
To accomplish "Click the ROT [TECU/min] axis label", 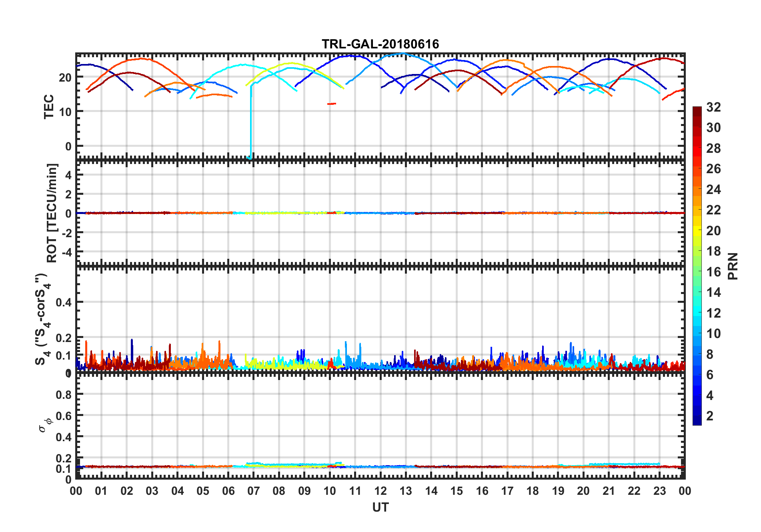I will coord(52,213).
